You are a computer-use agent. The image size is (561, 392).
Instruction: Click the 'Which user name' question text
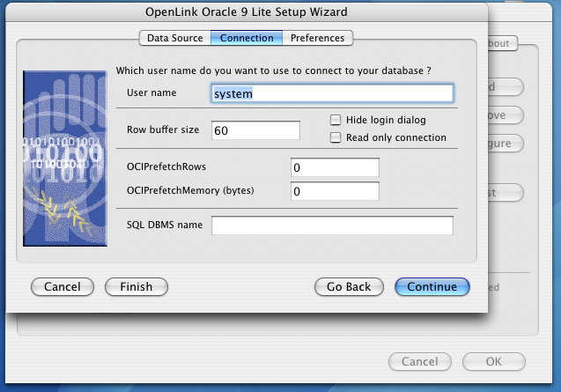click(273, 70)
